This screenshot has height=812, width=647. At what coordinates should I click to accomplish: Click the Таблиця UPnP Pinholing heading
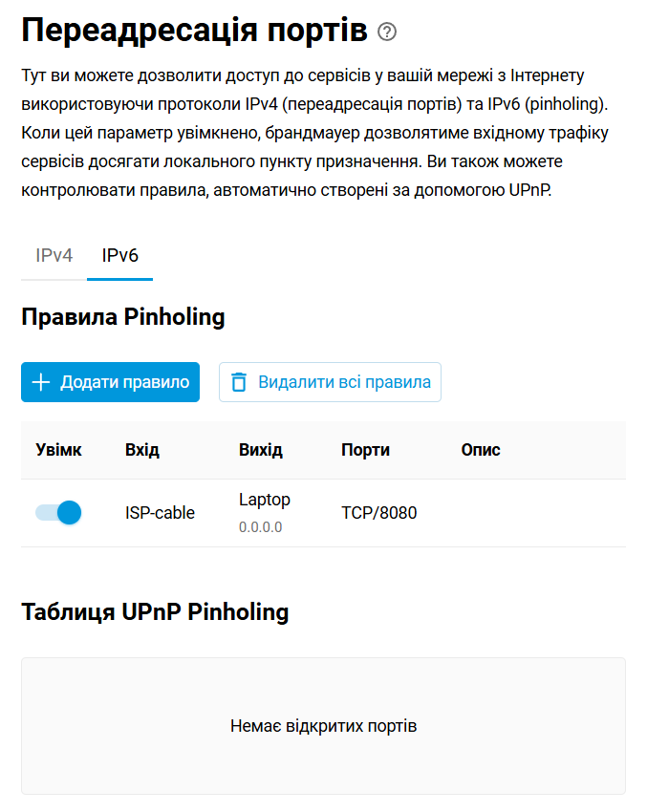tap(155, 611)
